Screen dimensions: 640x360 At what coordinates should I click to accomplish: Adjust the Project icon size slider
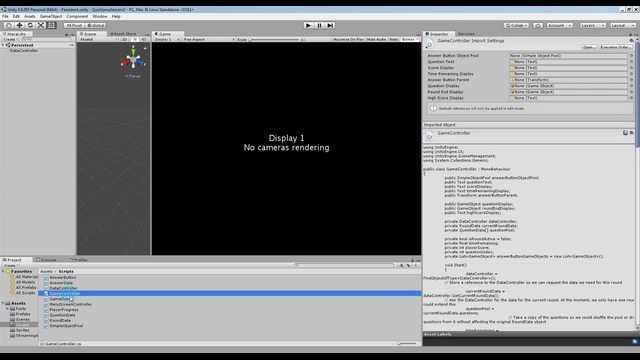coord(407,344)
